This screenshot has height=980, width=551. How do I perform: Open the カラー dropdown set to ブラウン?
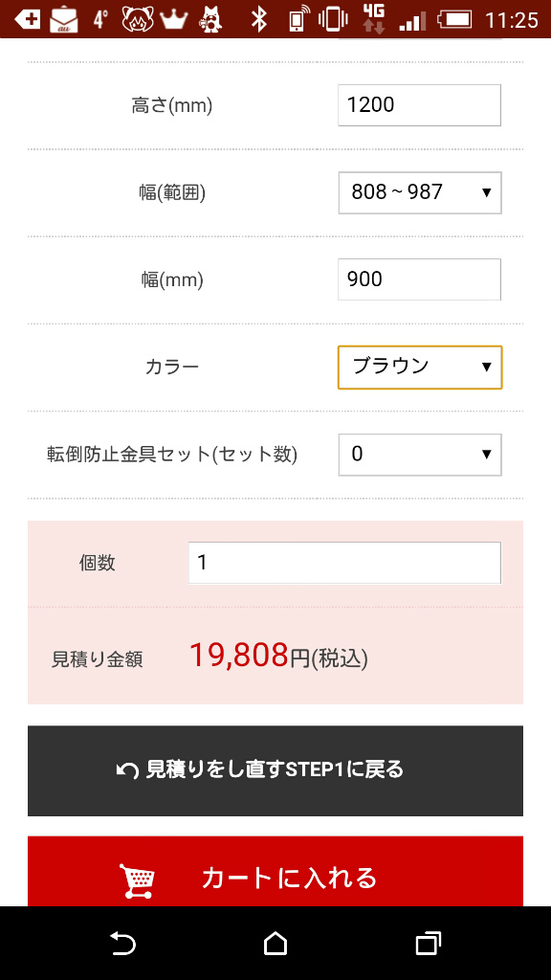click(x=420, y=367)
